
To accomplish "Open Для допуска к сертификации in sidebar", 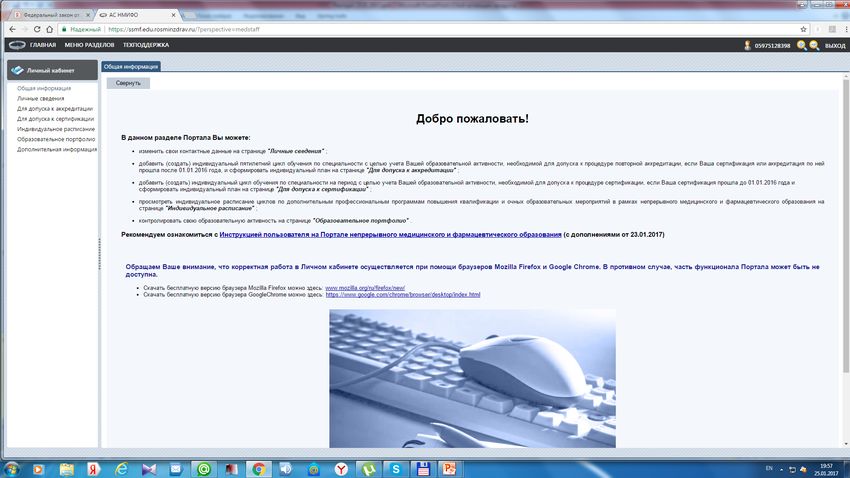I will [55, 119].
